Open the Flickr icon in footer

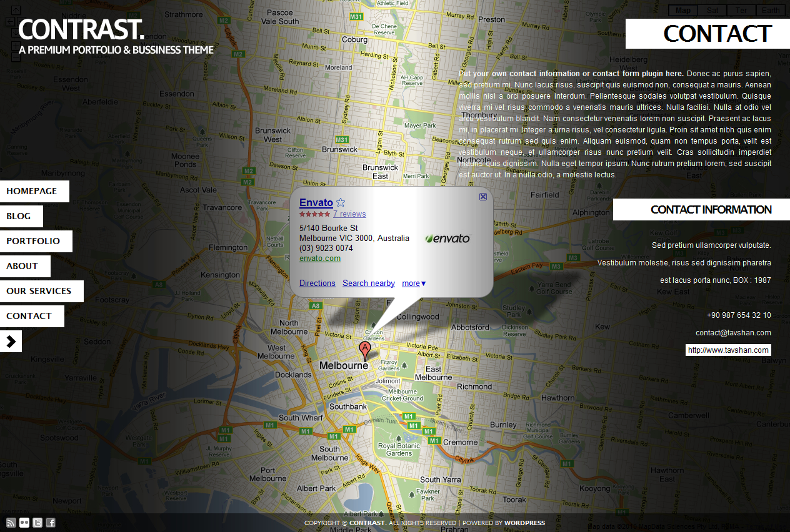click(24, 523)
